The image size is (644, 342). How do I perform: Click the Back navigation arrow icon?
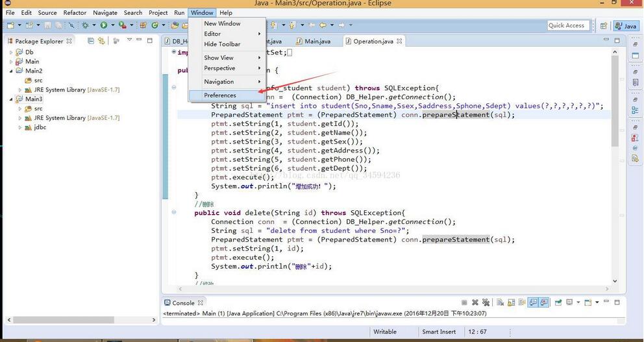point(323,25)
